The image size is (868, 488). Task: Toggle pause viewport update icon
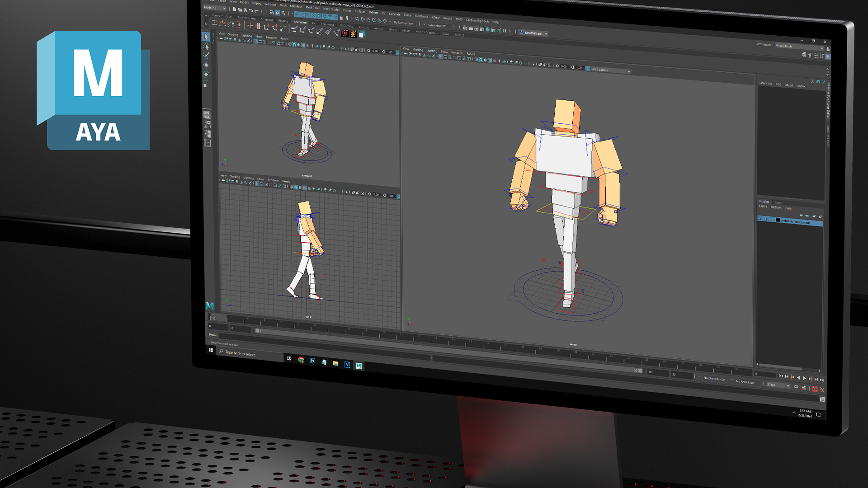tap(505, 31)
